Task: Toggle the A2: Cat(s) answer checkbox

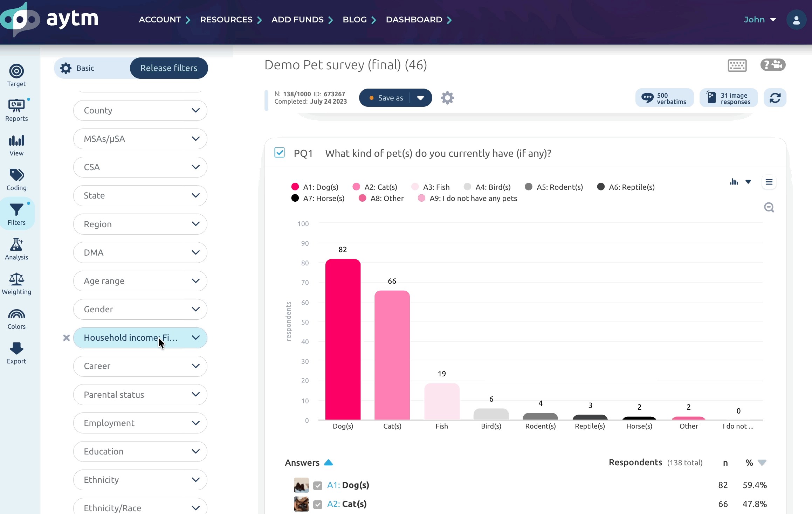Action: coord(318,505)
